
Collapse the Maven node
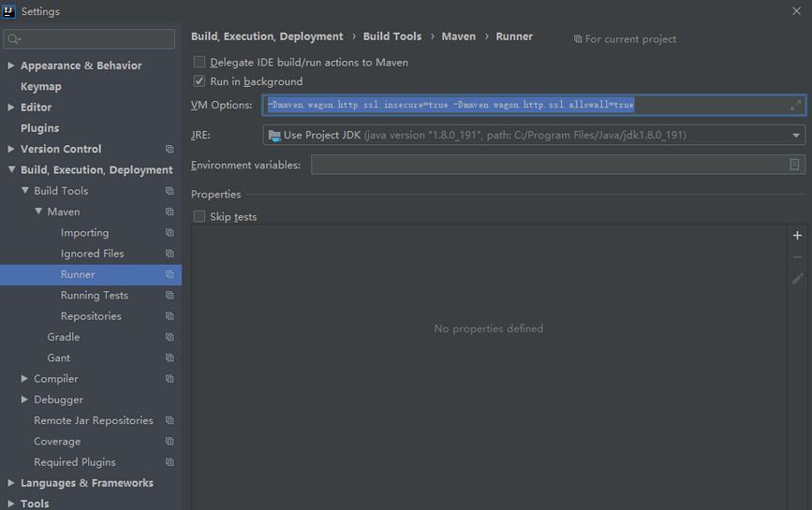[38, 211]
